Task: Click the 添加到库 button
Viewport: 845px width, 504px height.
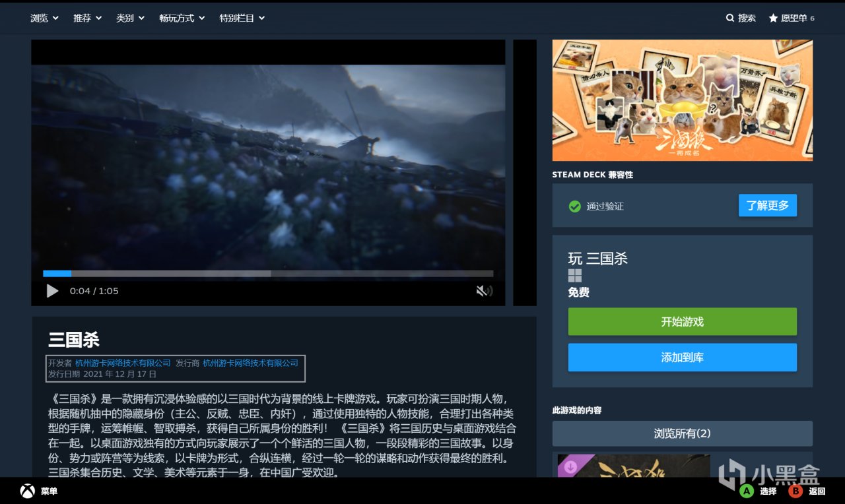Action: click(x=683, y=358)
